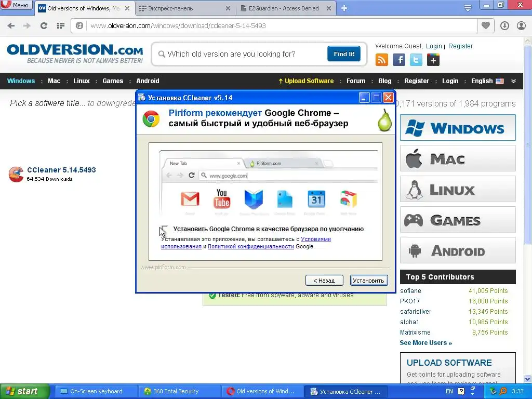Image resolution: width=532 pixels, height=399 pixels.
Task: Click the EN language indicator in tray
Action: 449,391
